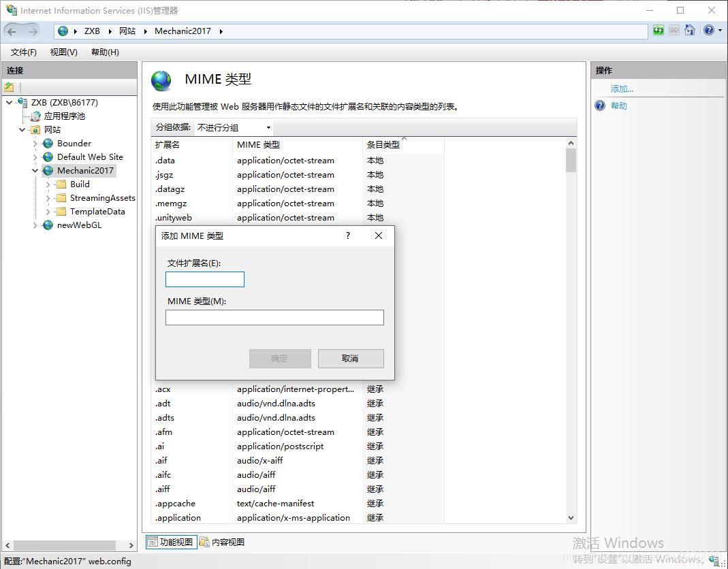This screenshot has width=728, height=569.
Task: Expand the StreamingAssets folder node
Action: coord(48,197)
